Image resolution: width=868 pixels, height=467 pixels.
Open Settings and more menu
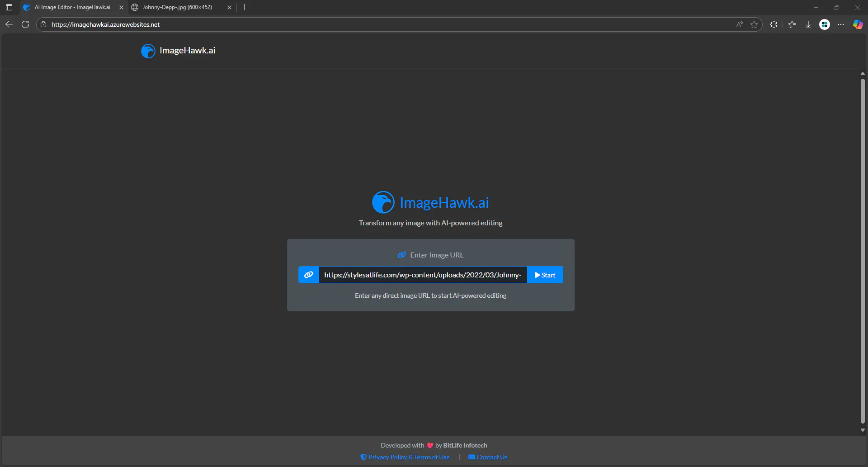841,24
